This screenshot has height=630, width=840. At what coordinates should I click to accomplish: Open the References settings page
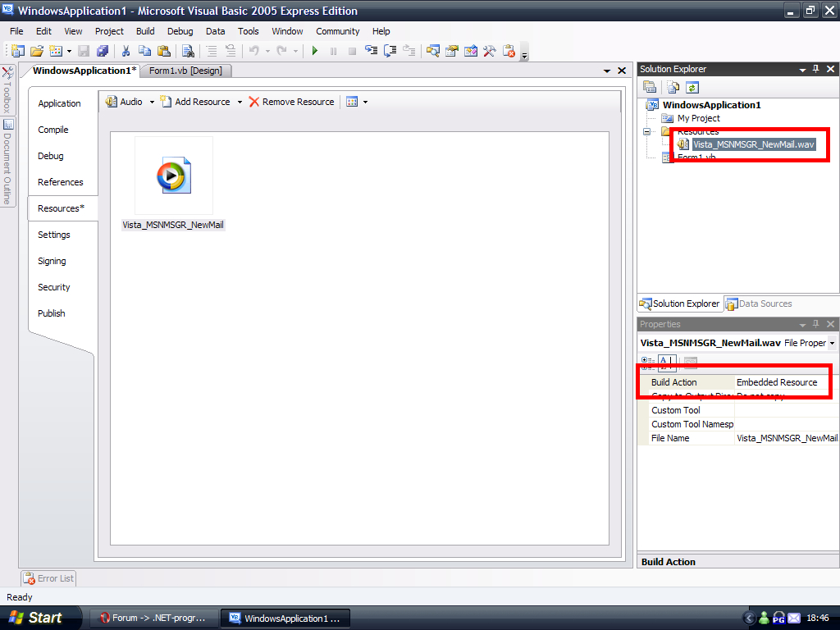click(61, 182)
